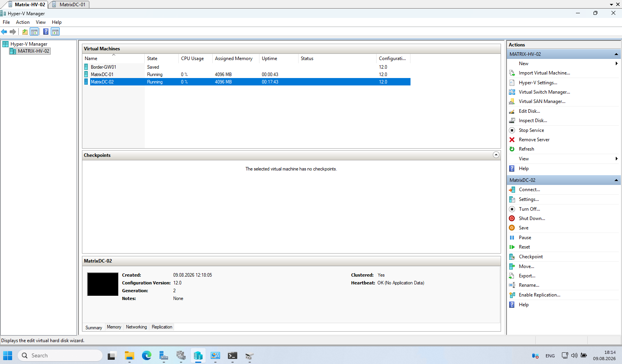Click the MatrixDC-02 VM preview thumbnail
Viewport: 622px width, 364px height.
pos(103,284)
